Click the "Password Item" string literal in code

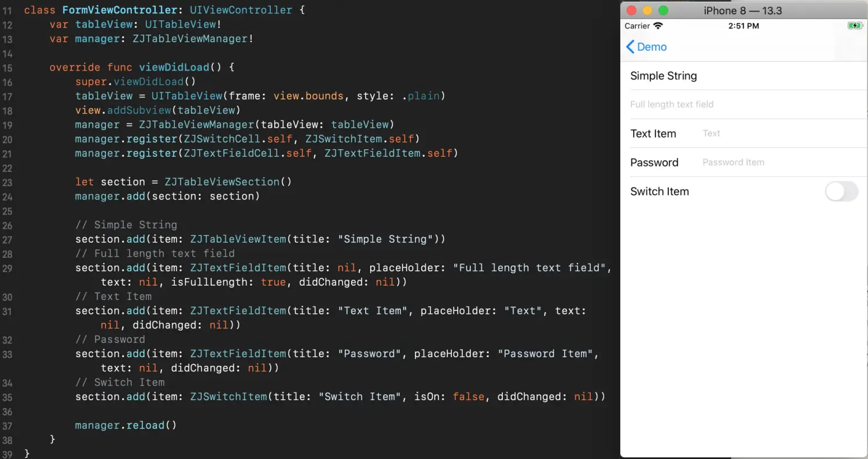[x=545, y=354]
